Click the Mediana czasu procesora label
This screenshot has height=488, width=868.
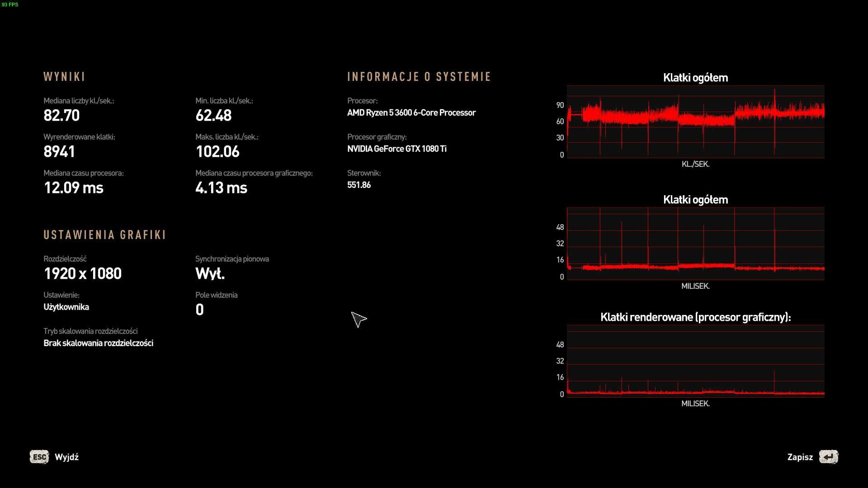[83, 173]
